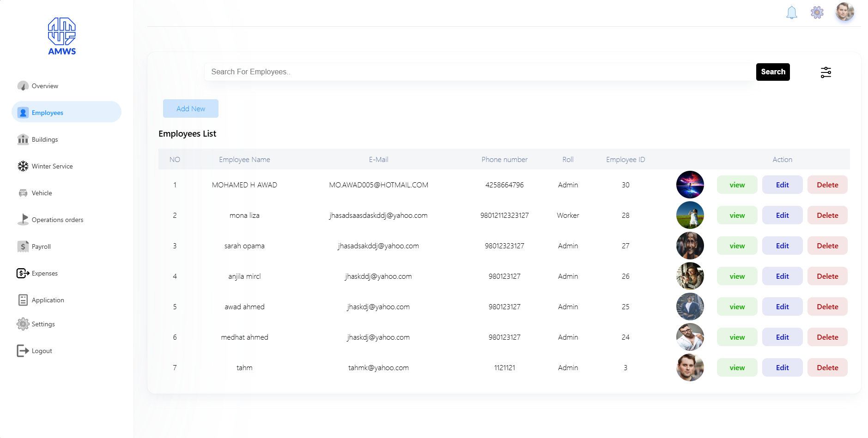Click the Payroll dollar icon
This screenshot has height=438, width=868.
click(23, 246)
